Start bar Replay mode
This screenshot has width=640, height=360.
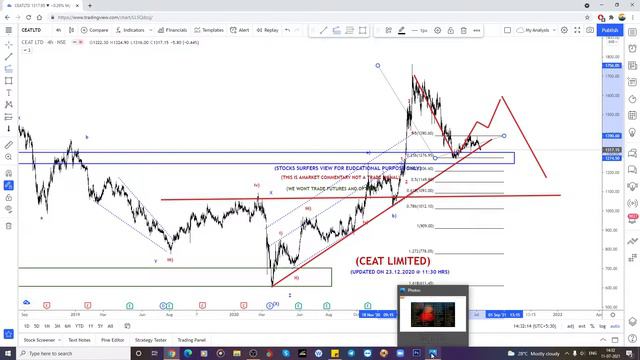[x=267, y=30]
